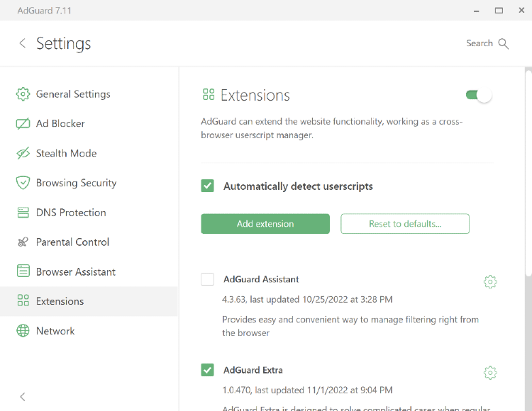Viewport: 532px width, 411px height.
Task: Collapse the sidebar with bottom arrow
Action: point(23,397)
